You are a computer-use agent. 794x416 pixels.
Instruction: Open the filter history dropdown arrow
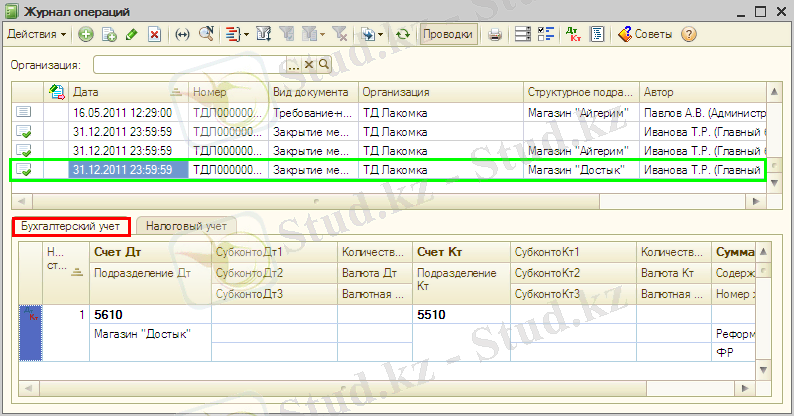click(x=323, y=34)
